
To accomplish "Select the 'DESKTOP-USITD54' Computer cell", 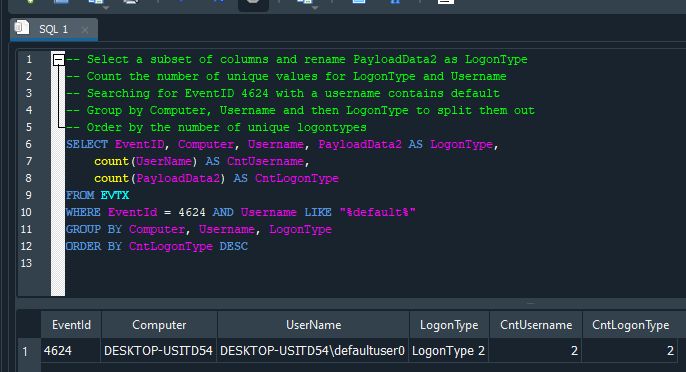I will [159, 351].
